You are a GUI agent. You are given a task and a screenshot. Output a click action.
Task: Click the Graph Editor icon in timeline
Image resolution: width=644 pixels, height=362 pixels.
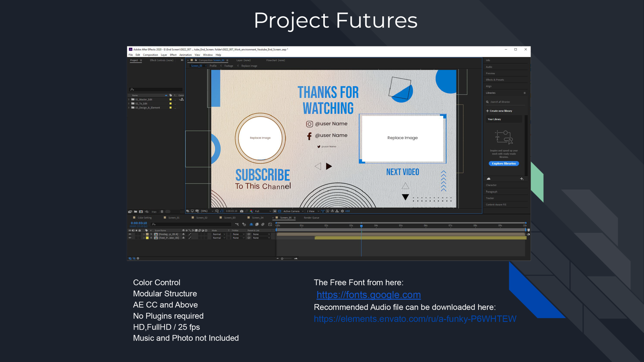[270, 224]
